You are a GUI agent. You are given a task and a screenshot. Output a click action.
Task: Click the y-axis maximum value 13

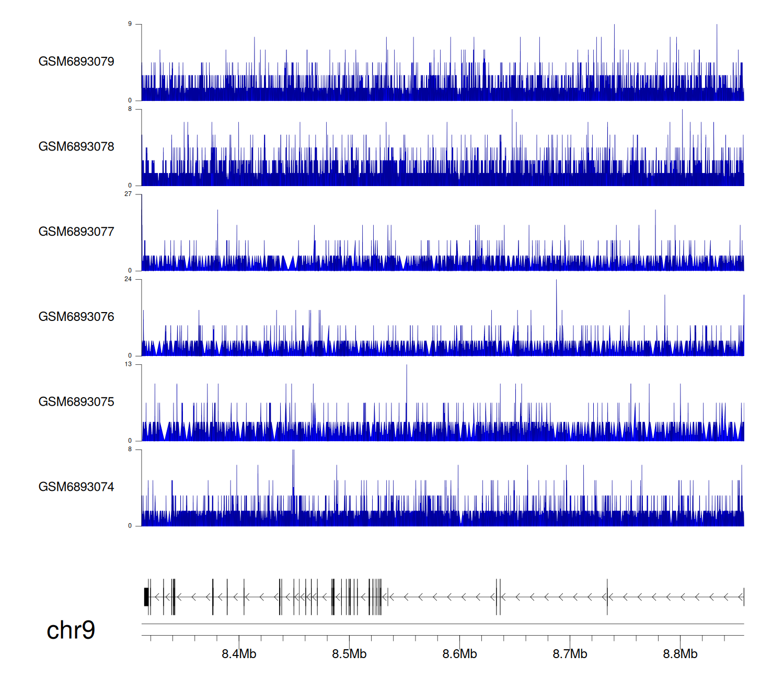point(128,364)
